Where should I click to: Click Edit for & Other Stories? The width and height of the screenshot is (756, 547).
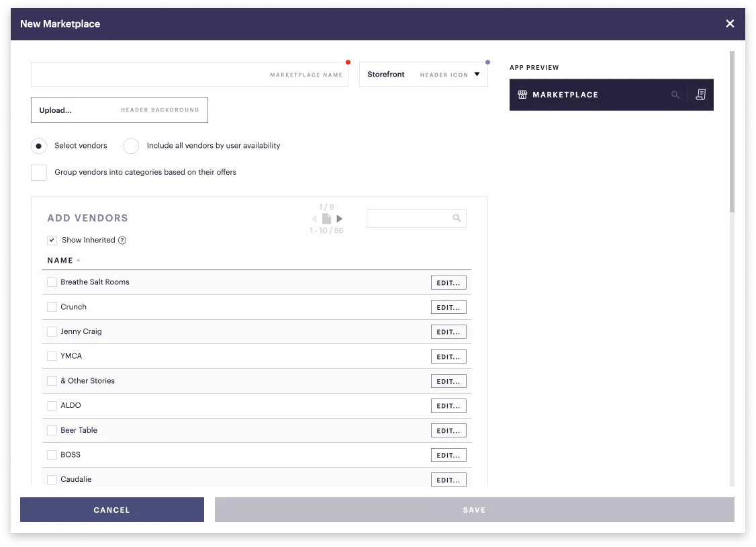click(448, 381)
